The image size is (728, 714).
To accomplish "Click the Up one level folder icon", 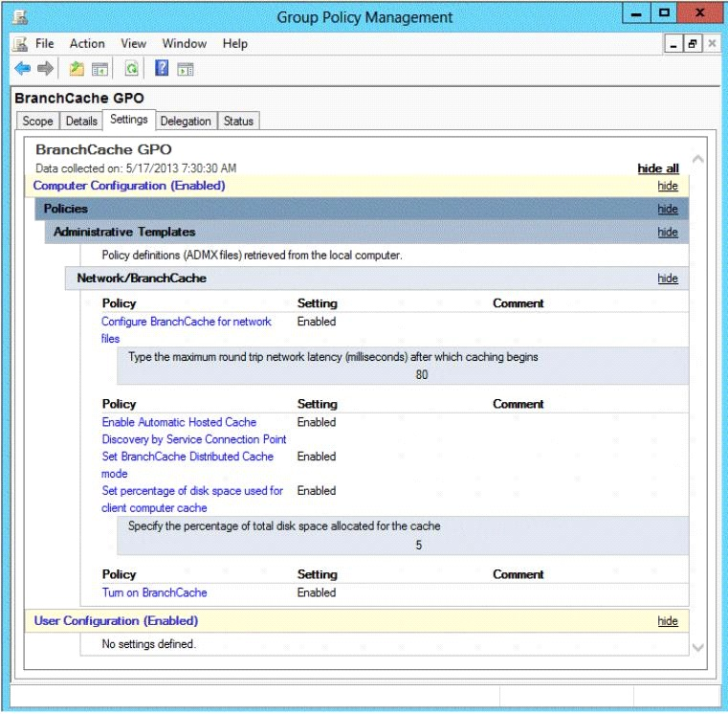I will pos(77,69).
